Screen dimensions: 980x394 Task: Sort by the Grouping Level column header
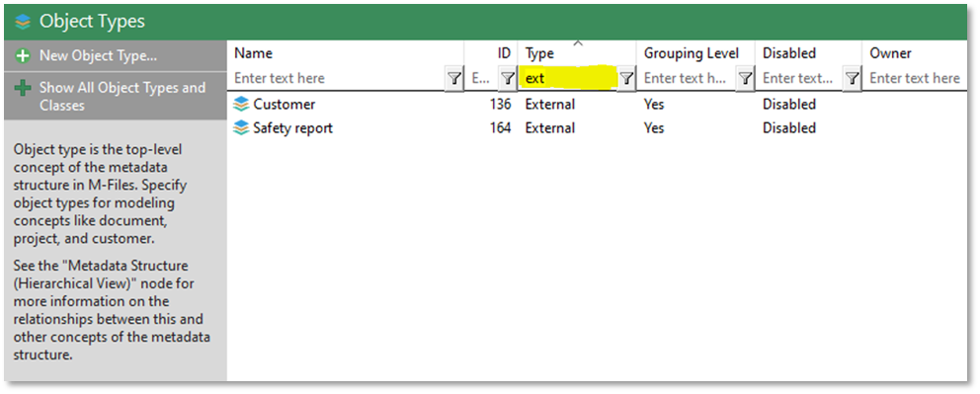click(x=692, y=53)
